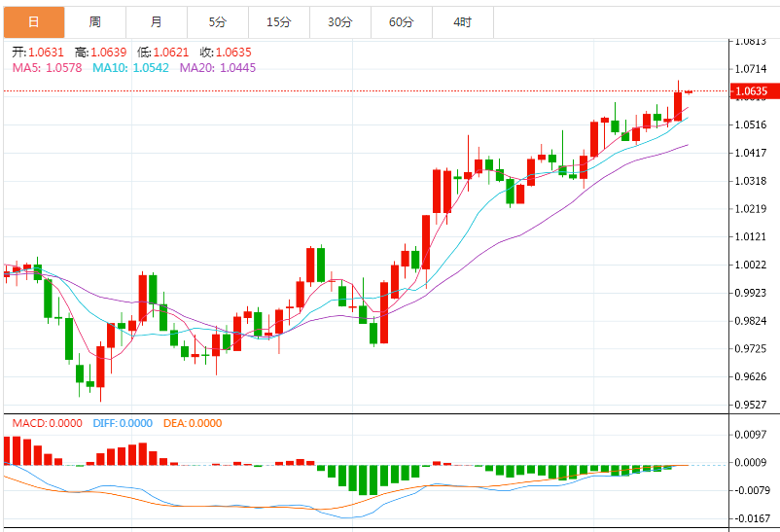780x532 pixels.
Task: Click the 1.0417 price axis label
Action: pos(751,153)
